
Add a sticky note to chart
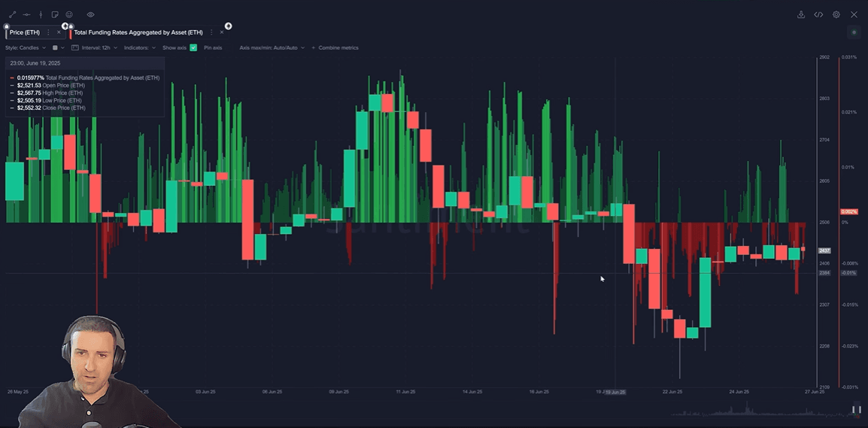tap(55, 14)
